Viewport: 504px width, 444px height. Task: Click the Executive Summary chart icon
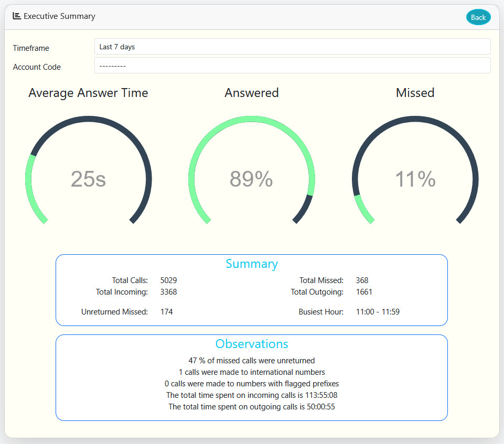[17, 16]
